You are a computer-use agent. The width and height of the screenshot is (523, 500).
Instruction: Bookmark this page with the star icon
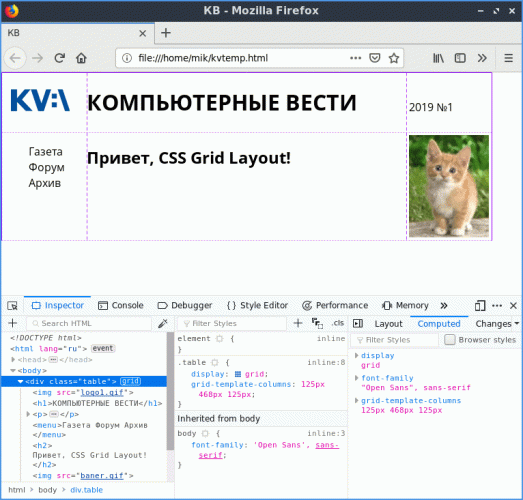coord(394,58)
